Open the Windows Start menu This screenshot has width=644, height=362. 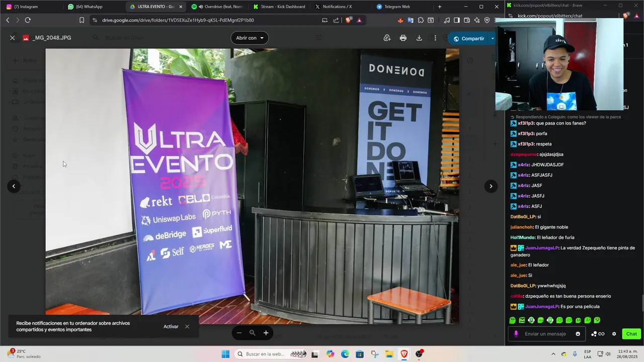point(225,354)
